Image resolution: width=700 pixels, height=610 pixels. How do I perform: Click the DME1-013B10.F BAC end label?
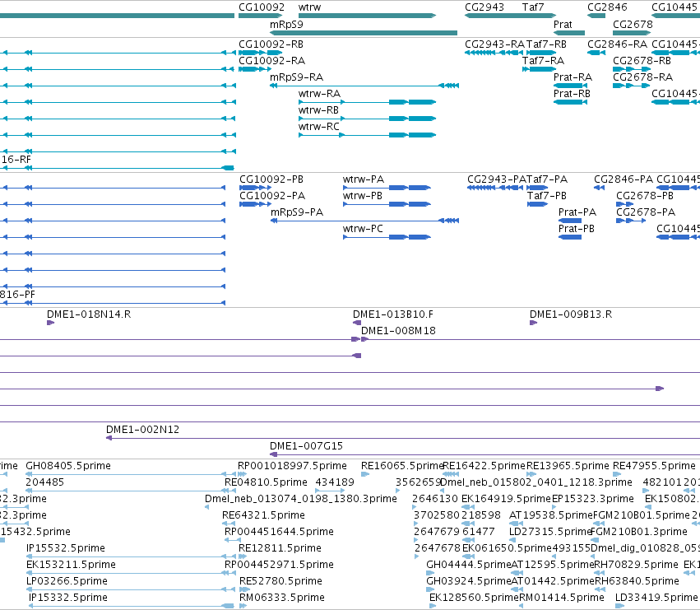point(393,314)
